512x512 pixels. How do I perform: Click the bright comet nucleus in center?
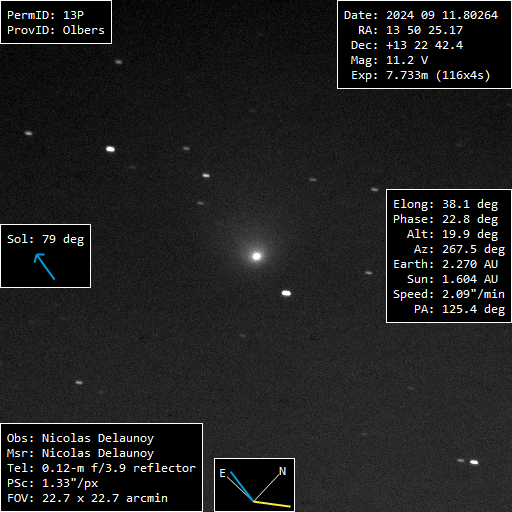point(256,256)
